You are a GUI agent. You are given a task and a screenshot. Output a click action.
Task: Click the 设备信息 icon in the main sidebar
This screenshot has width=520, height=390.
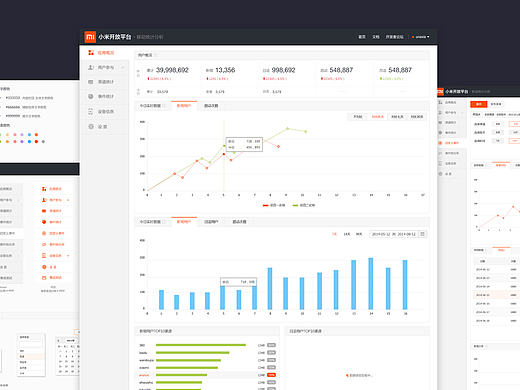point(91,111)
